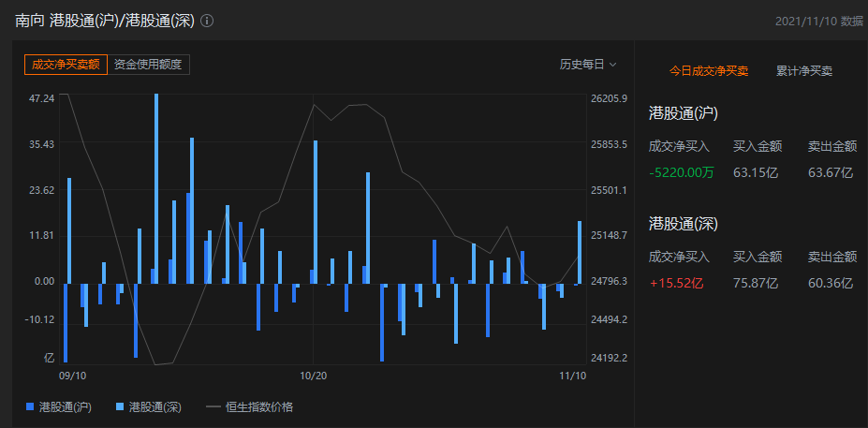Toggle the 恒生指数价格 legend line
The width and height of the screenshot is (868, 428).
[213, 407]
